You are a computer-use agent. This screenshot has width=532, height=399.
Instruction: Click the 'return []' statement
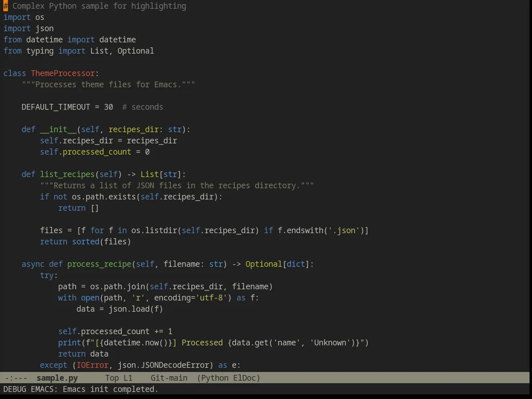(x=79, y=208)
